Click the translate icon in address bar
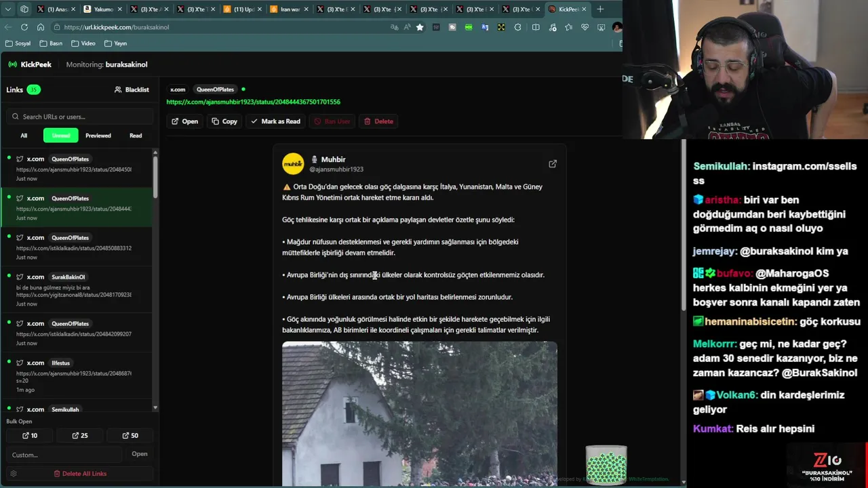Image resolution: width=868 pixels, height=488 pixels. (394, 27)
